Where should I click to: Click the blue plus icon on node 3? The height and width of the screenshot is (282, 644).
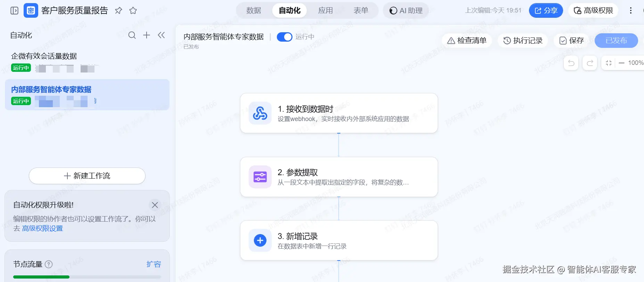coord(260,240)
